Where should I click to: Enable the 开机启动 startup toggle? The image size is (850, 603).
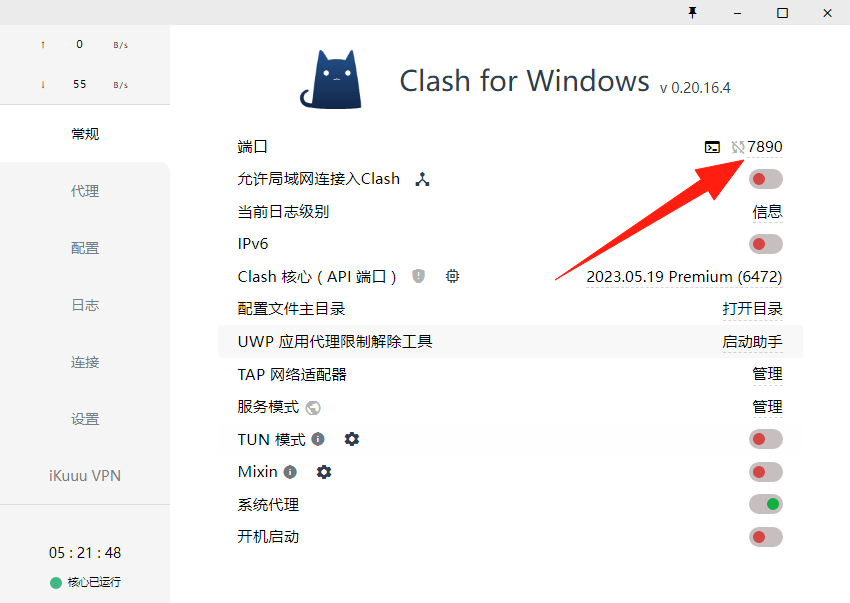tap(765, 537)
